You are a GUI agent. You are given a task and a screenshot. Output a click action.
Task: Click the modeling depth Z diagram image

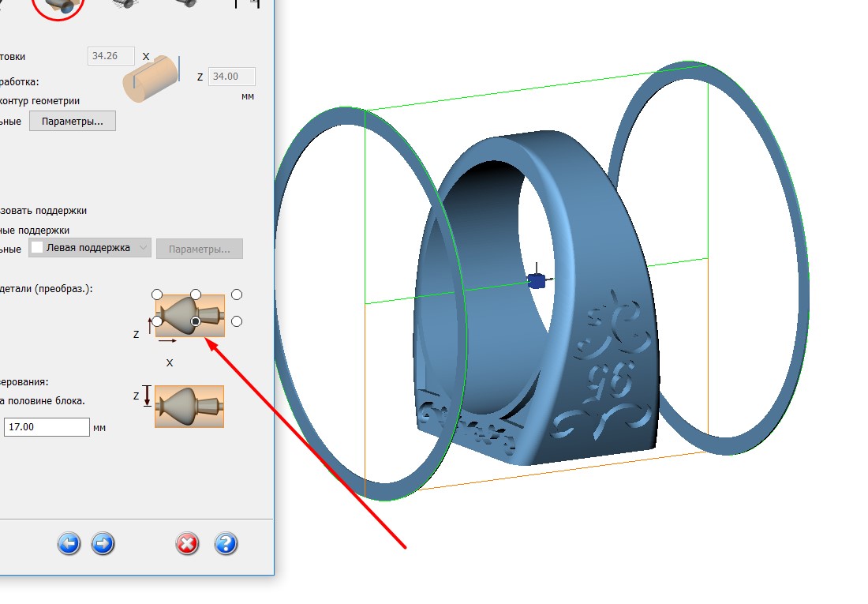189,407
